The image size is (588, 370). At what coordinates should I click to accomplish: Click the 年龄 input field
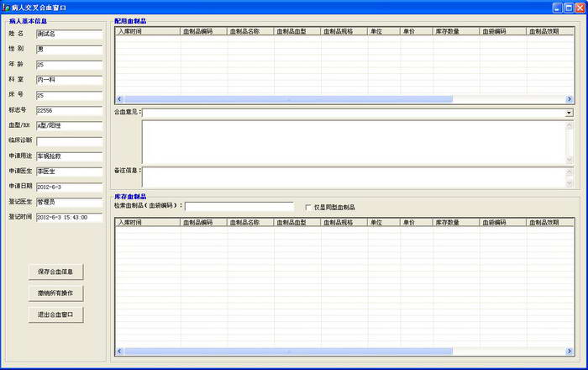tap(70, 65)
